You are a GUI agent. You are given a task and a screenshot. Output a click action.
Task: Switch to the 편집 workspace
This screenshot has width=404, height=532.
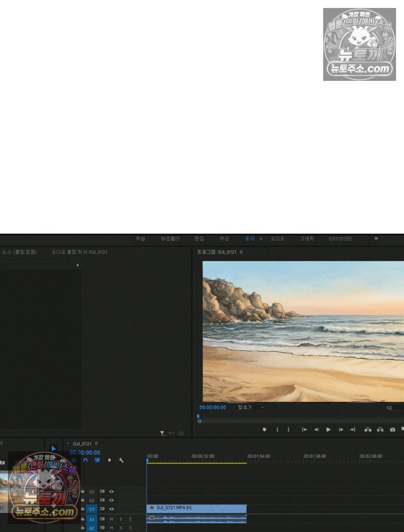coord(199,239)
